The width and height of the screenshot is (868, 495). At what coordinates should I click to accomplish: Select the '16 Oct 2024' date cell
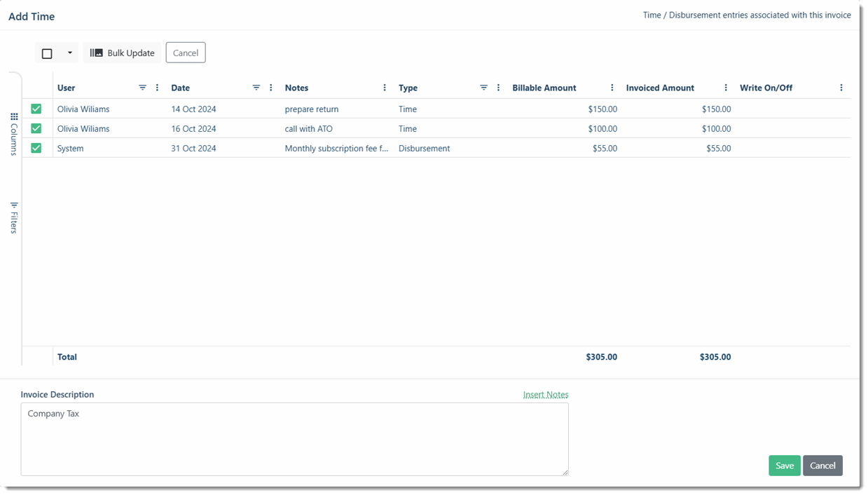[x=194, y=128]
